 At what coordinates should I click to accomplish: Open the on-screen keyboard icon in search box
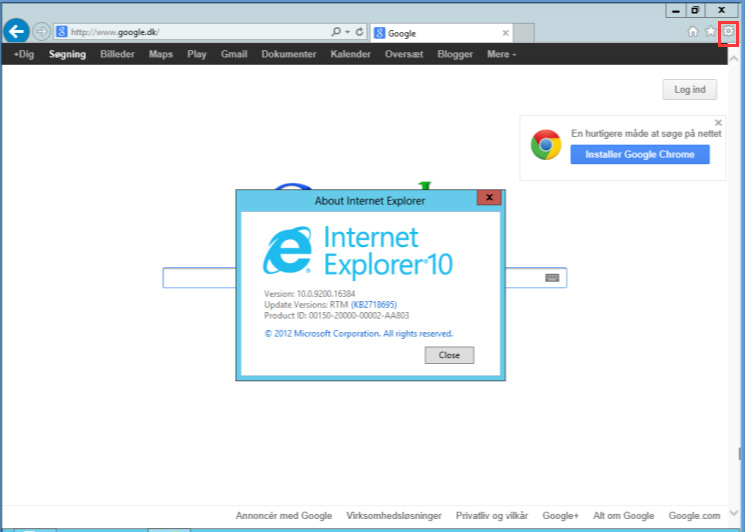coord(552,278)
